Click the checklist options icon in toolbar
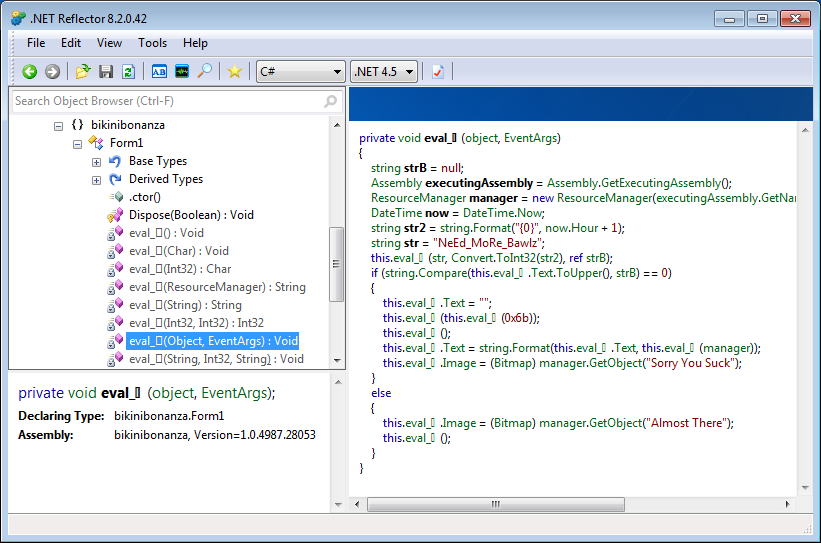 (x=438, y=72)
